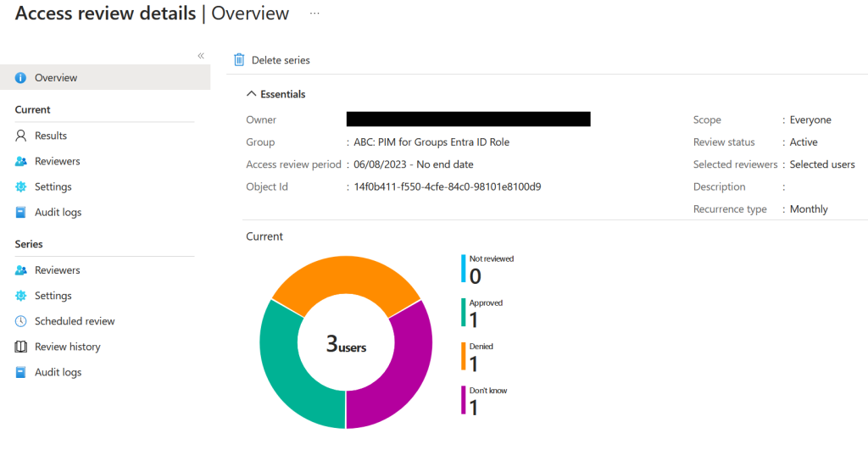
Task: Click the Object Id value text
Action: [448, 186]
